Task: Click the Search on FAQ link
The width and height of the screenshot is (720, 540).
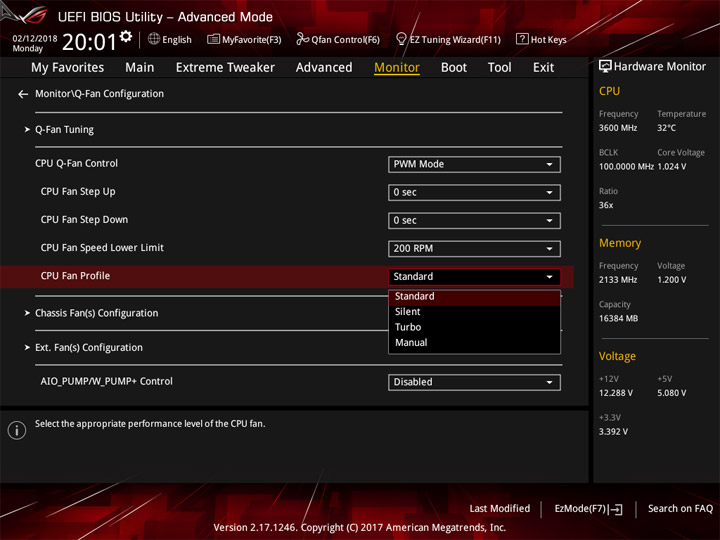Action: pyautogui.click(x=680, y=509)
